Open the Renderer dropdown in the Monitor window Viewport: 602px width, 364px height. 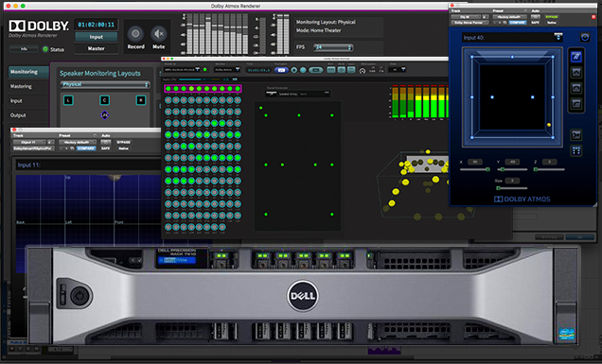pos(182,70)
